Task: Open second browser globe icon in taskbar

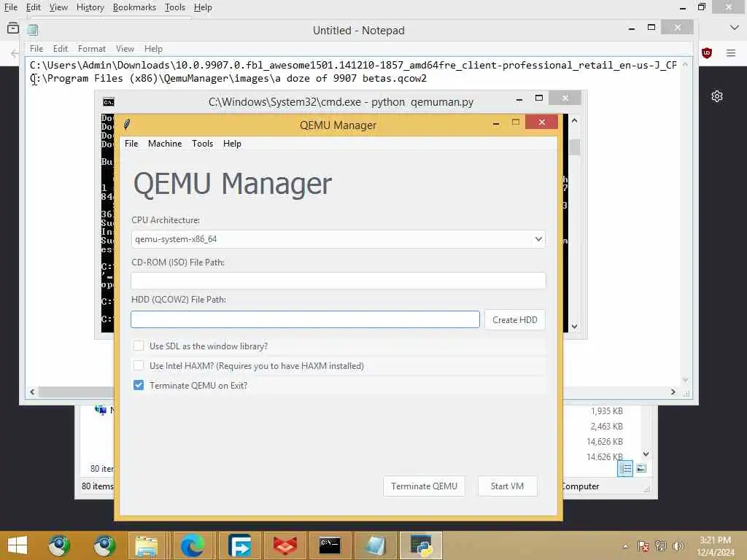Action: pyautogui.click(x=104, y=545)
